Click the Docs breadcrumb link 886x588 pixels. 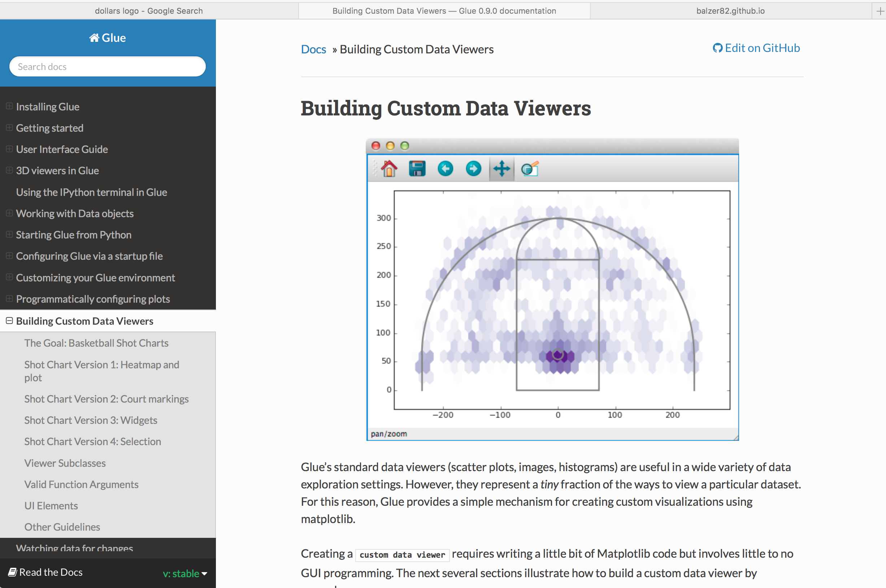click(313, 49)
